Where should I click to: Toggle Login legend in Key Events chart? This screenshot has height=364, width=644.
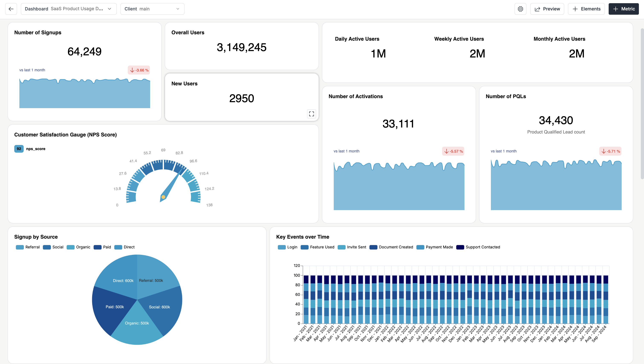click(x=288, y=247)
